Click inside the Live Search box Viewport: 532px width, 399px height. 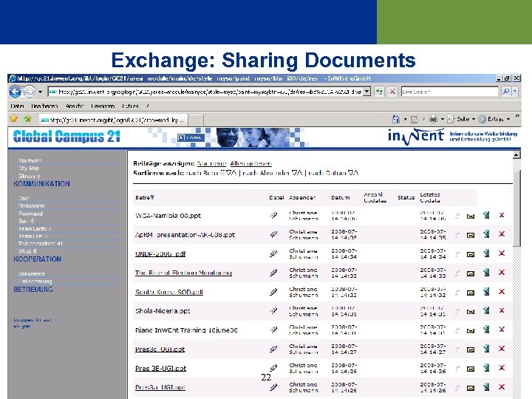[x=449, y=92]
